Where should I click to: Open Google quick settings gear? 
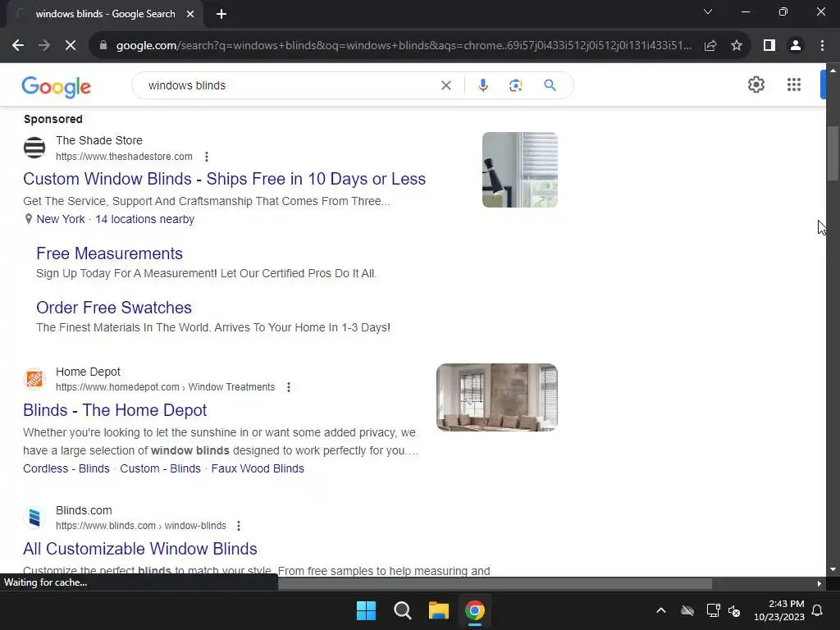pos(756,84)
